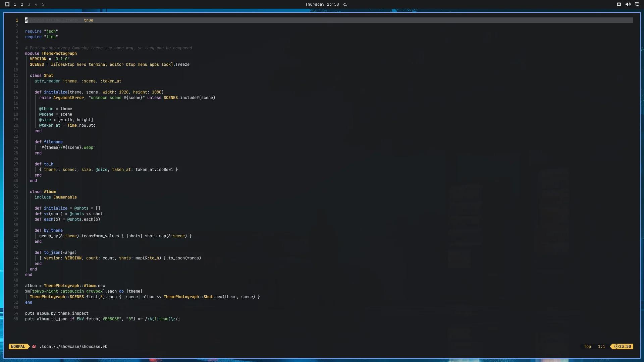The image size is (644, 362).
Task: Click 'def filename' method definition
Action: point(49,142)
